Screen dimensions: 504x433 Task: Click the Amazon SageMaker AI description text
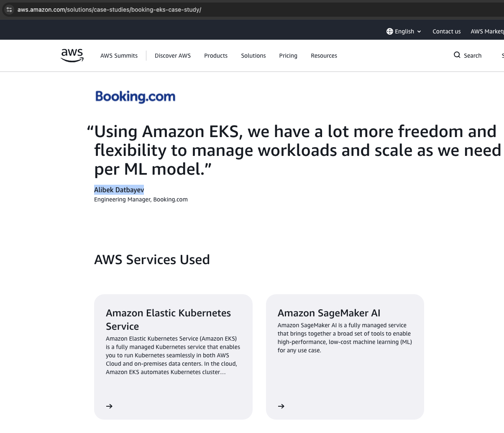click(345, 338)
